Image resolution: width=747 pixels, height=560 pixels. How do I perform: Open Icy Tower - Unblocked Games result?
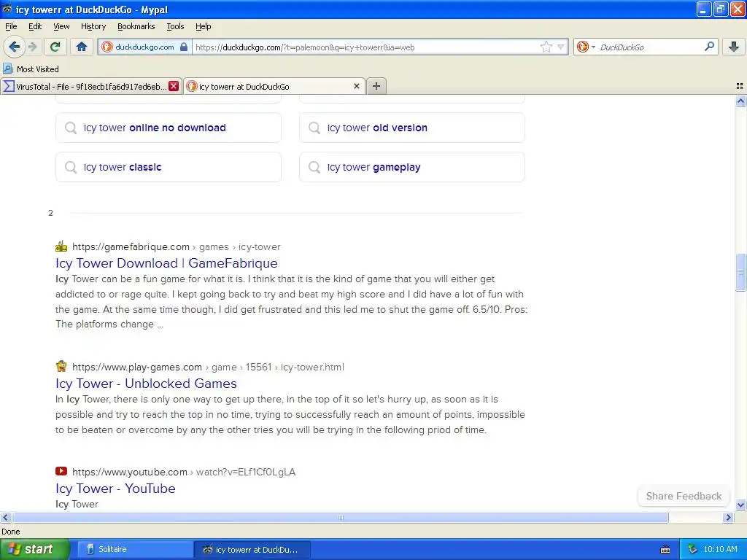[x=146, y=384]
